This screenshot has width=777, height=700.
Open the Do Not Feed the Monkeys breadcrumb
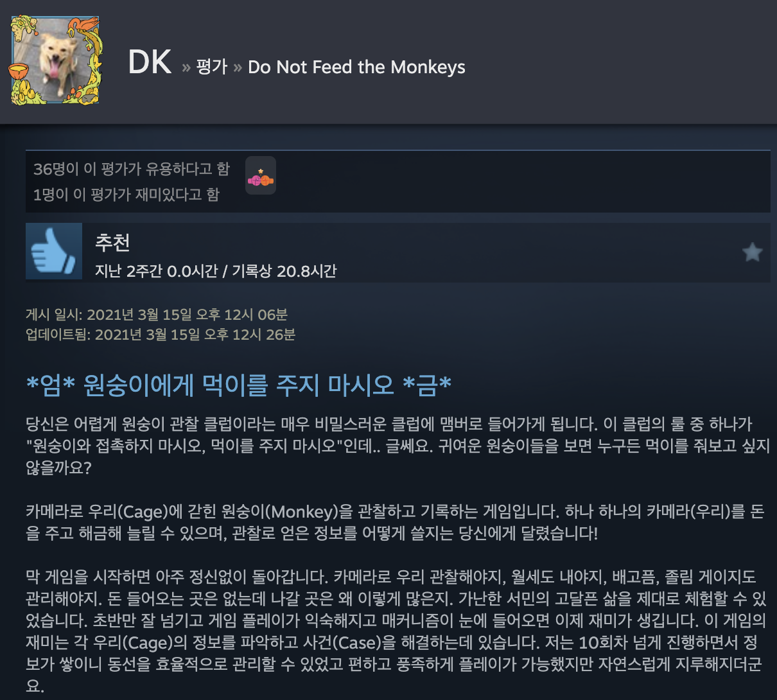[356, 67]
